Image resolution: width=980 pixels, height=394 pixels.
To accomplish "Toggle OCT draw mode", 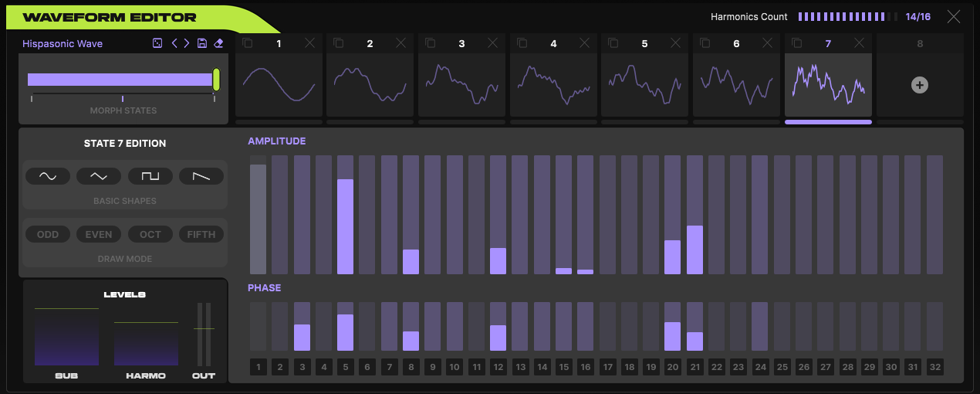I will tap(150, 234).
